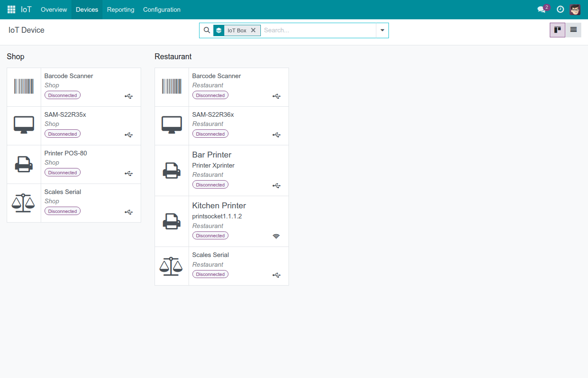Click the printsocket1.1.1.2 text

pyautogui.click(x=217, y=216)
